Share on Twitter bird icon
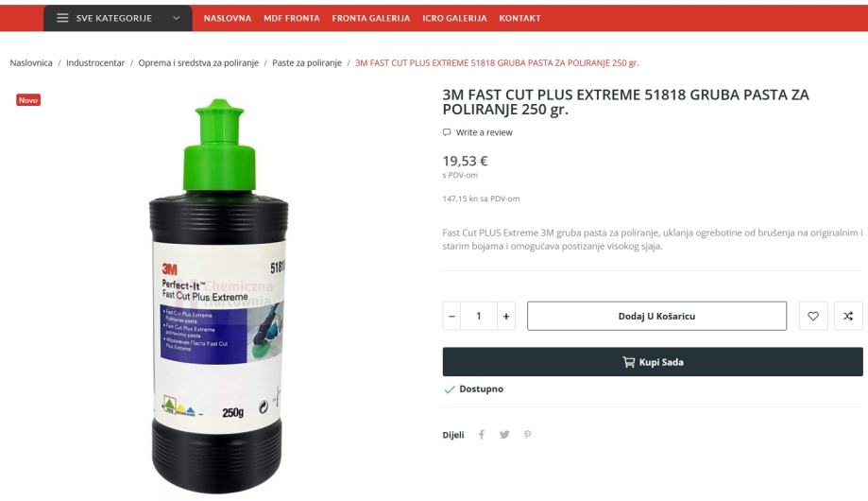This screenshot has width=868, height=501. pyautogui.click(x=504, y=435)
